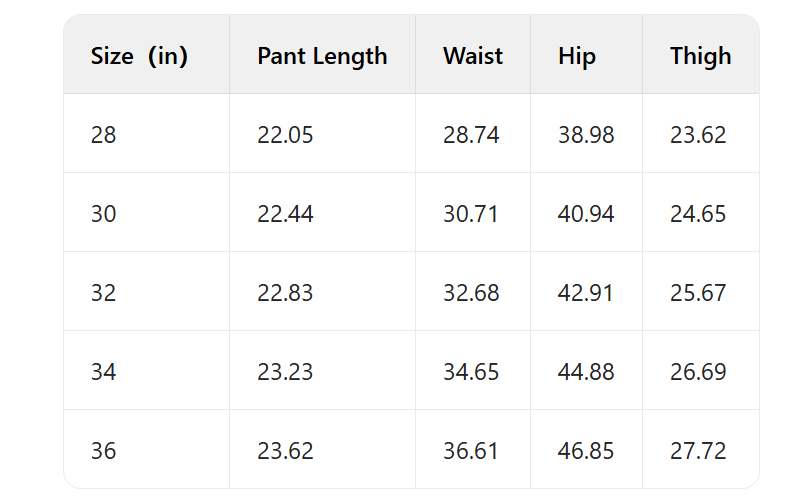Click the Waist column header
The width and height of the screenshot is (805, 501).
pyautogui.click(x=473, y=56)
